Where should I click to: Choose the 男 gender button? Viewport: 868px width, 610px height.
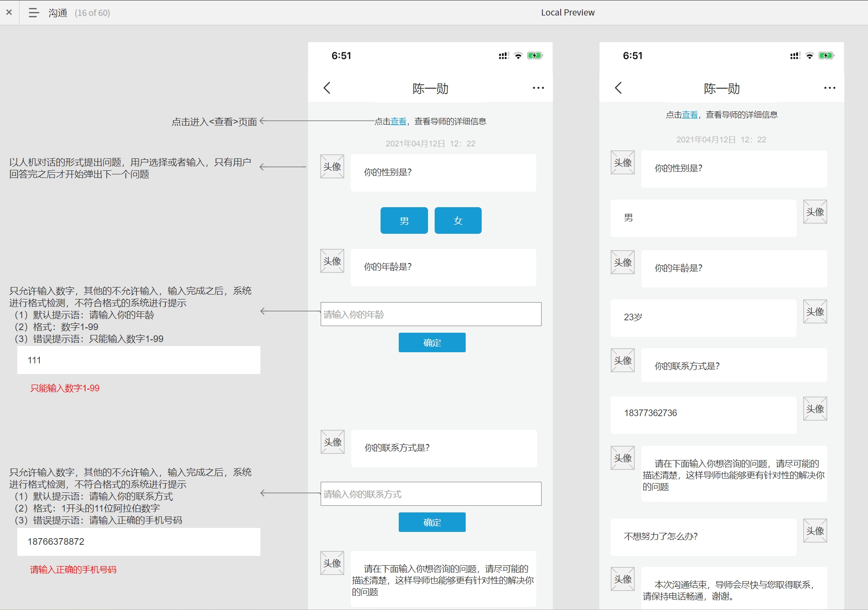pos(404,220)
